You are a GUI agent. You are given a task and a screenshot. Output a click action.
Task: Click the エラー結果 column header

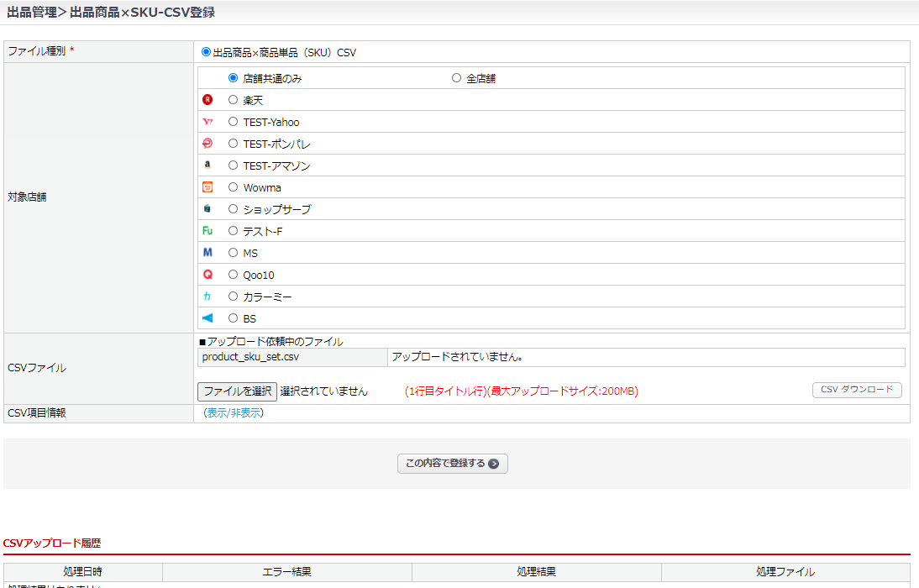click(287, 571)
